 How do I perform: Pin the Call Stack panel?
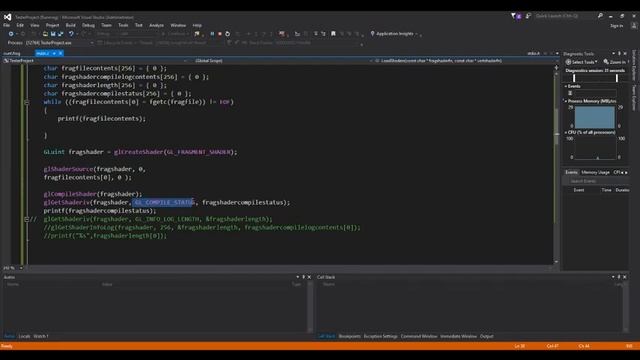pyautogui.click(x=619, y=277)
